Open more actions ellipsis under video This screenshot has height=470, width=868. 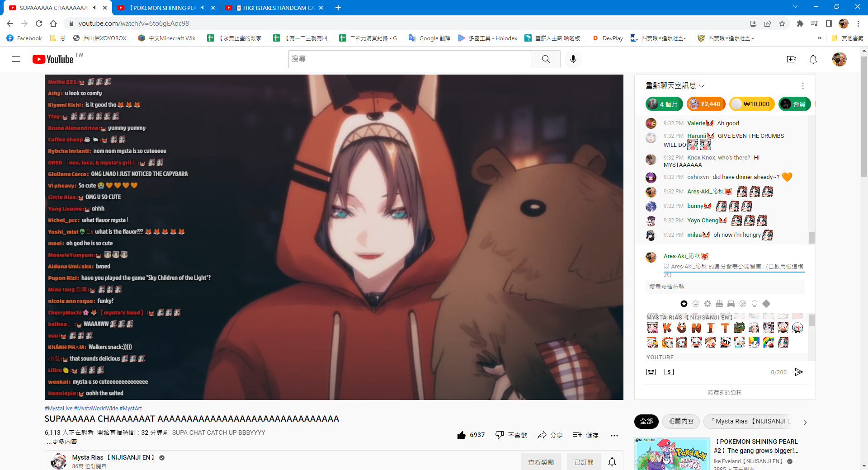point(614,436)
